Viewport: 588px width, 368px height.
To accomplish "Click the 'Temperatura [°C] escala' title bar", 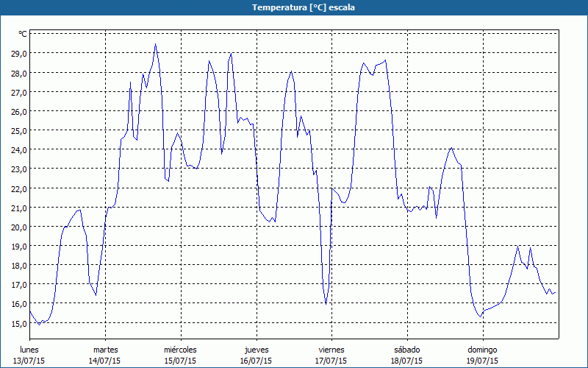I will pyautogui.click(x=294, y=7).
